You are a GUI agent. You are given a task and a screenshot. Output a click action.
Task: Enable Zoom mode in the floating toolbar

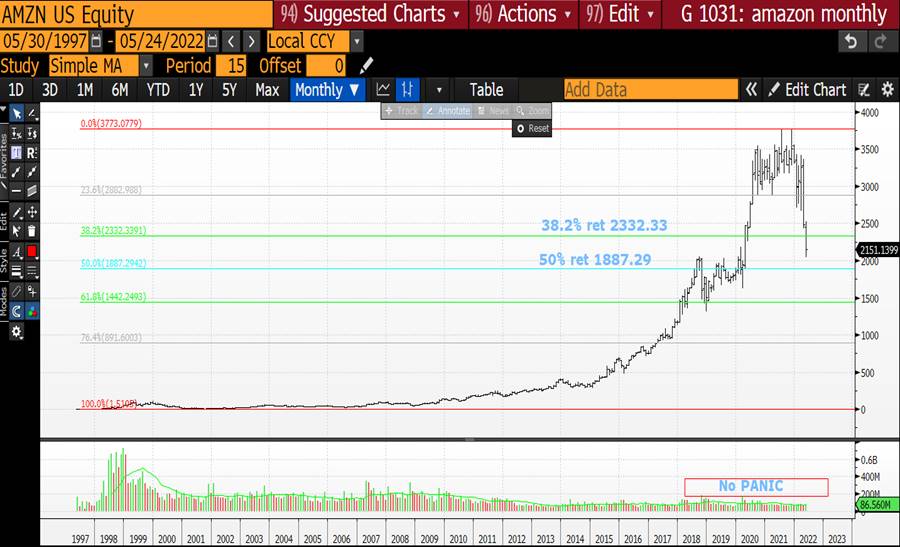coord(533,111)
